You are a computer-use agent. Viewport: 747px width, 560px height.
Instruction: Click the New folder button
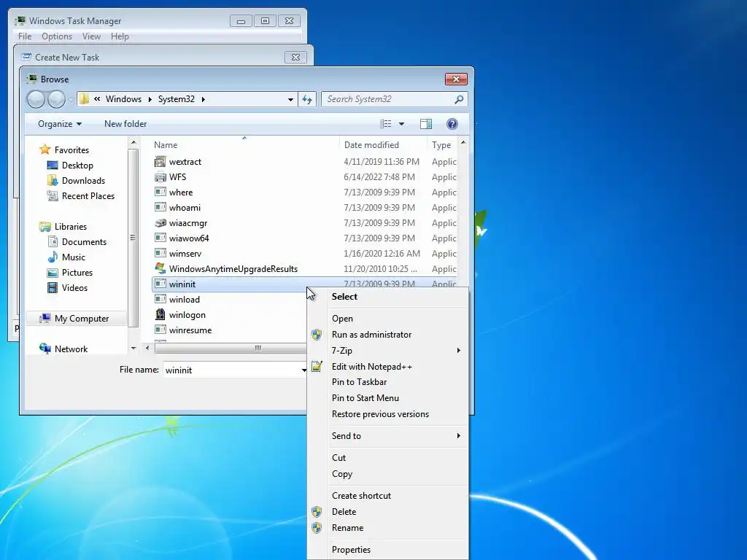coord(125,124)
